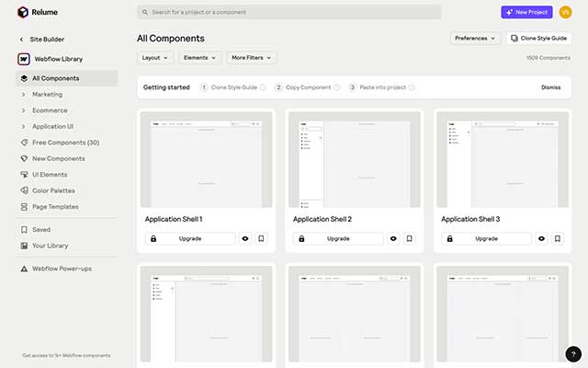Screen dimensions: 588x368
Task: Click the Free Components tag icon
Action: (24, 143)
